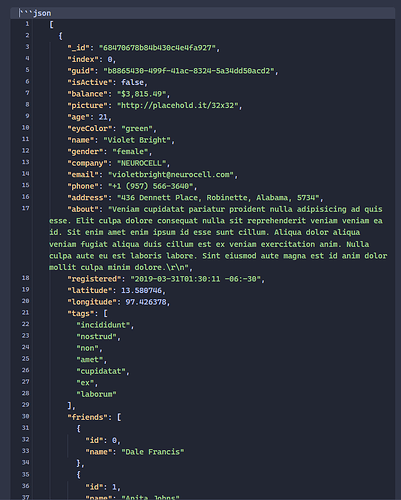Click the "NEUROCELL" company value
Image resolution: width=401 pixels, height=500 pixels.
[142, 163]
